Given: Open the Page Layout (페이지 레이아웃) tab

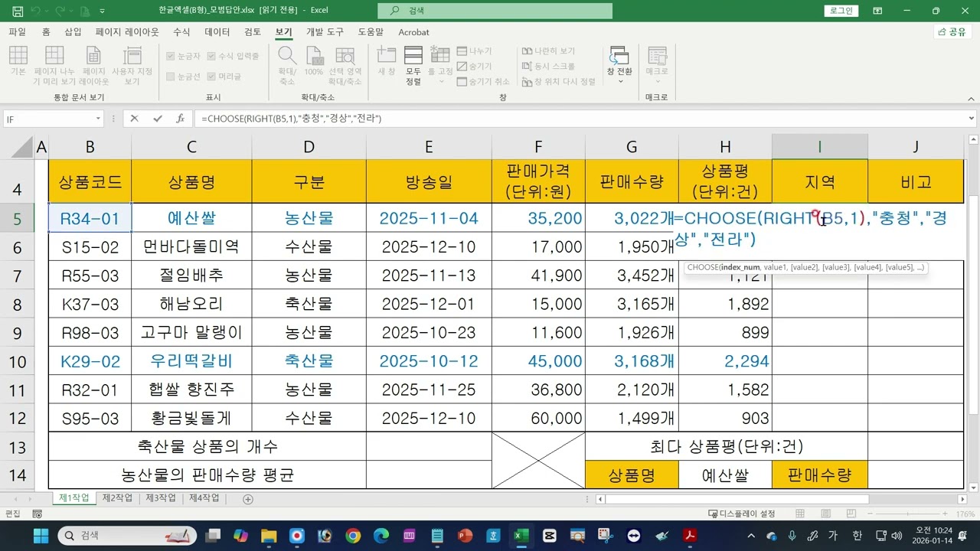Looking at the screenshot, I should pyautogui.click(x=127, y=32).
